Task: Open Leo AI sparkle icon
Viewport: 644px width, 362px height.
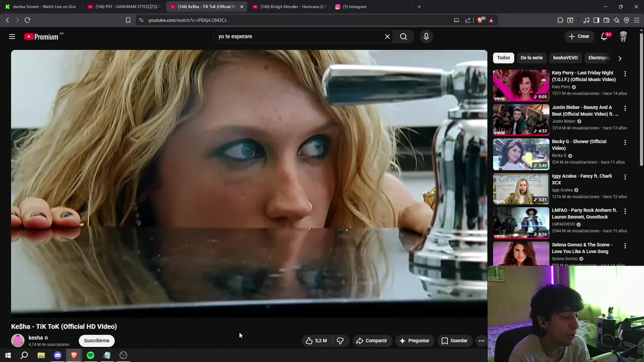Action: pos(616,20)
